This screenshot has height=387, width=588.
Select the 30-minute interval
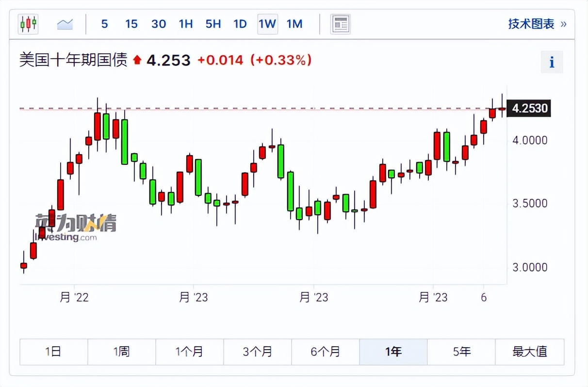[x=159, y=23]
